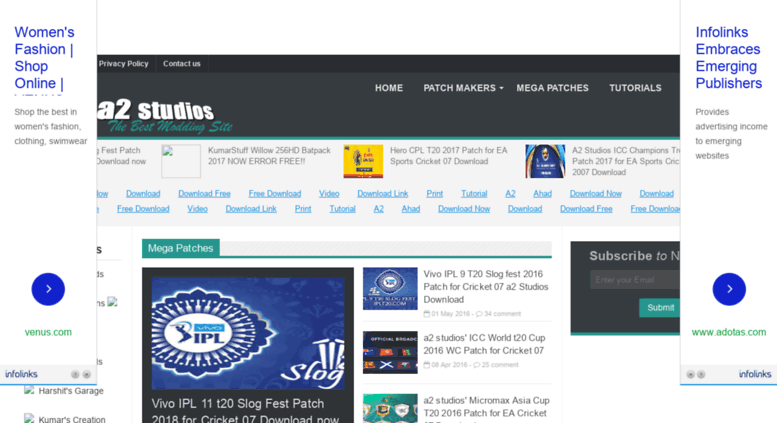The width and height of the screenshot is (777, 423).
Task: Expand the PATCH MAKERS dropdown menu
Action: click(463, 88)
